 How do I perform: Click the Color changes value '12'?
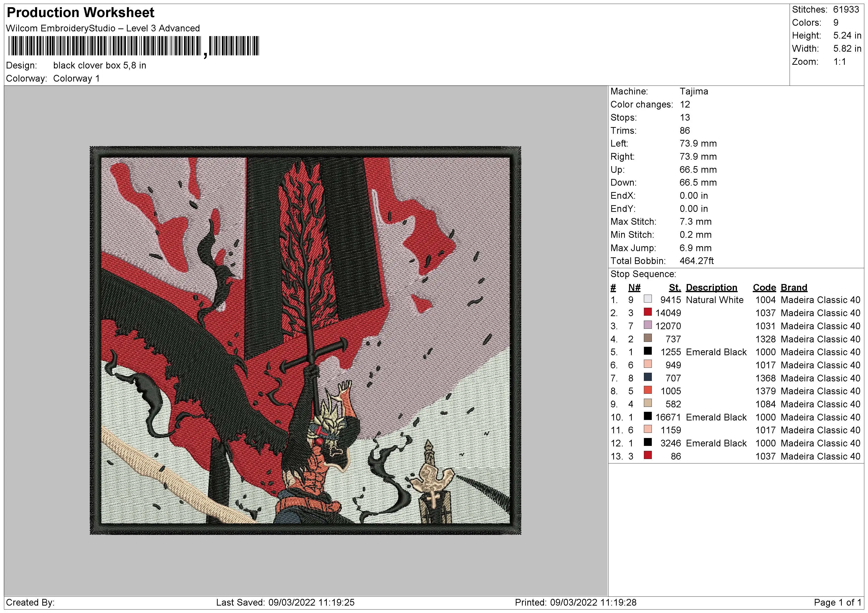685,105
